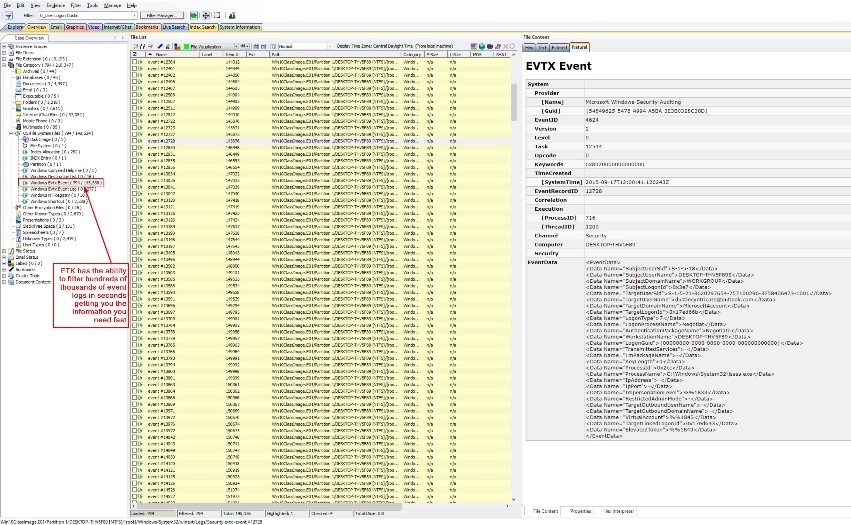Open Hex Interpreter tab at bottom
Screen dimensions: 851x525
(x=619, y=511)
